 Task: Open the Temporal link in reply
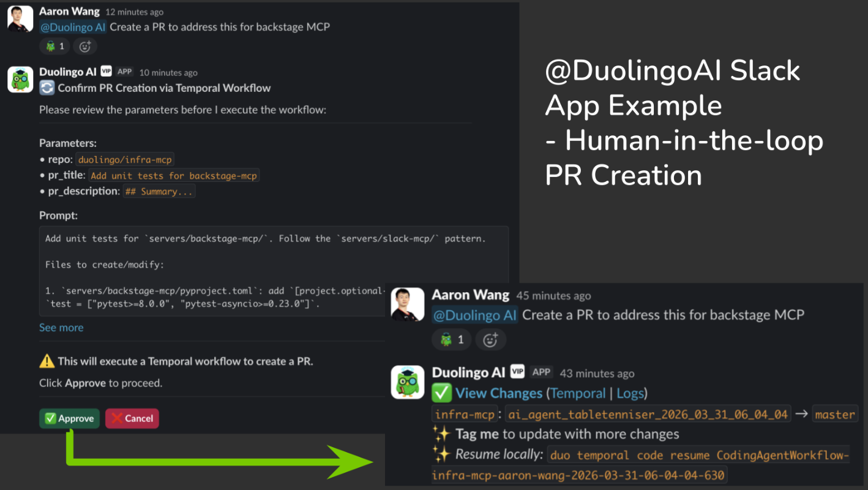578,393
